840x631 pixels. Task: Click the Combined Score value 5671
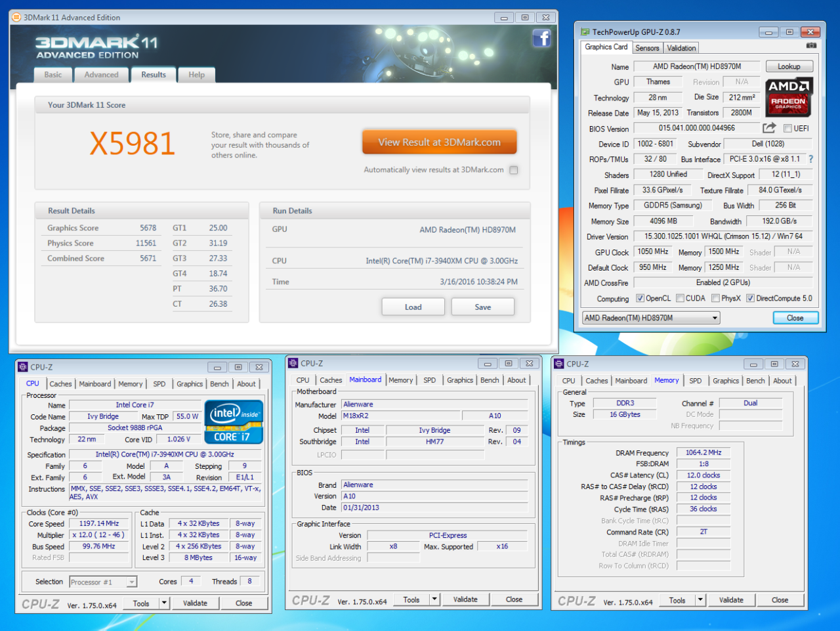click(148, 258)
